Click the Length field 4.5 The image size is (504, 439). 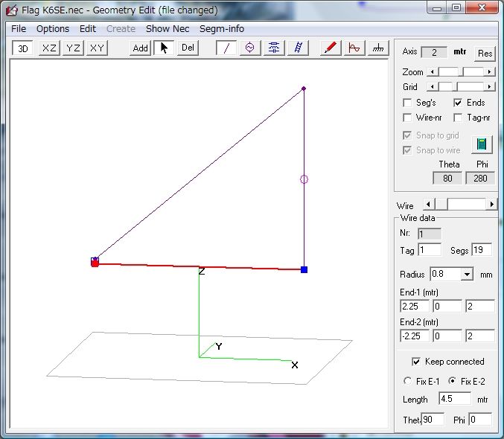[455, 399]
